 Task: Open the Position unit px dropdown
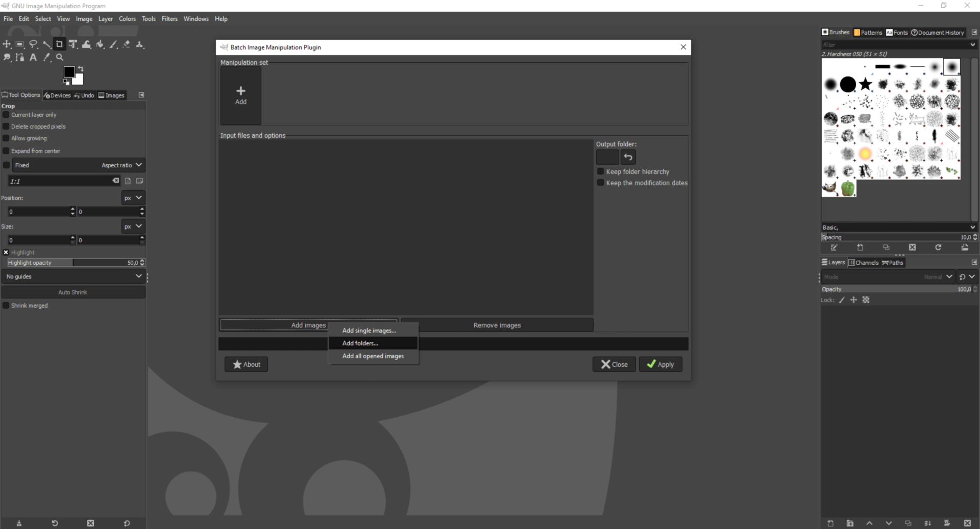coord(133,198)
